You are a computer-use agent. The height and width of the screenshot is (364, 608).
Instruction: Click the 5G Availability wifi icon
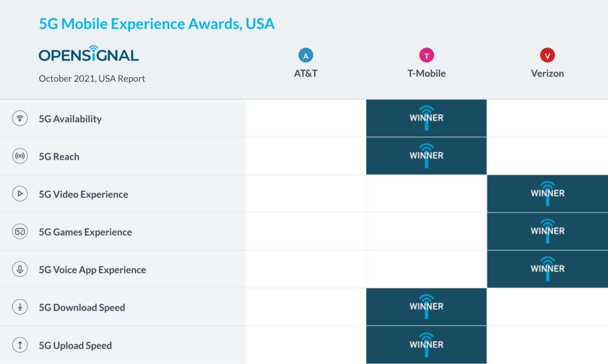coord(20,118)
